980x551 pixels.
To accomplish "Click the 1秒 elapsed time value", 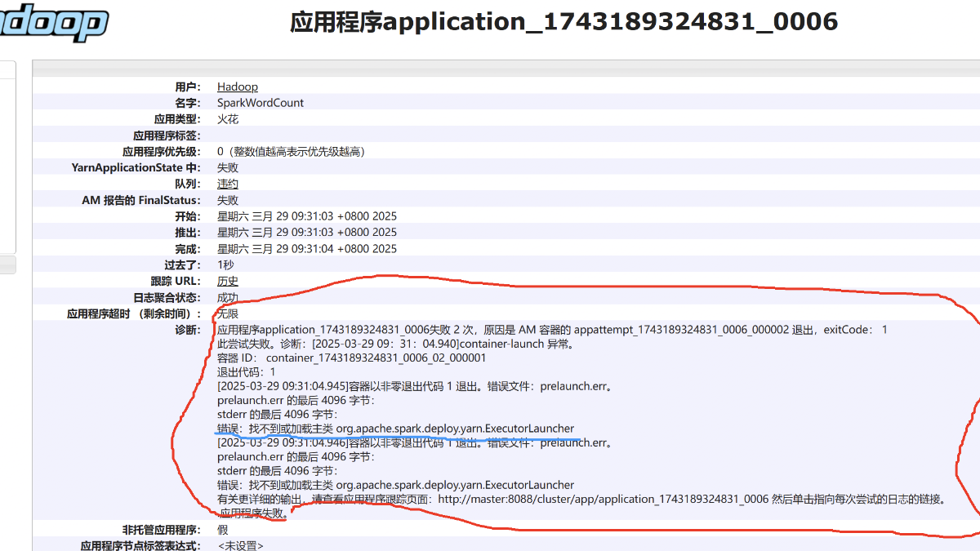I will (x=225, y=265).
